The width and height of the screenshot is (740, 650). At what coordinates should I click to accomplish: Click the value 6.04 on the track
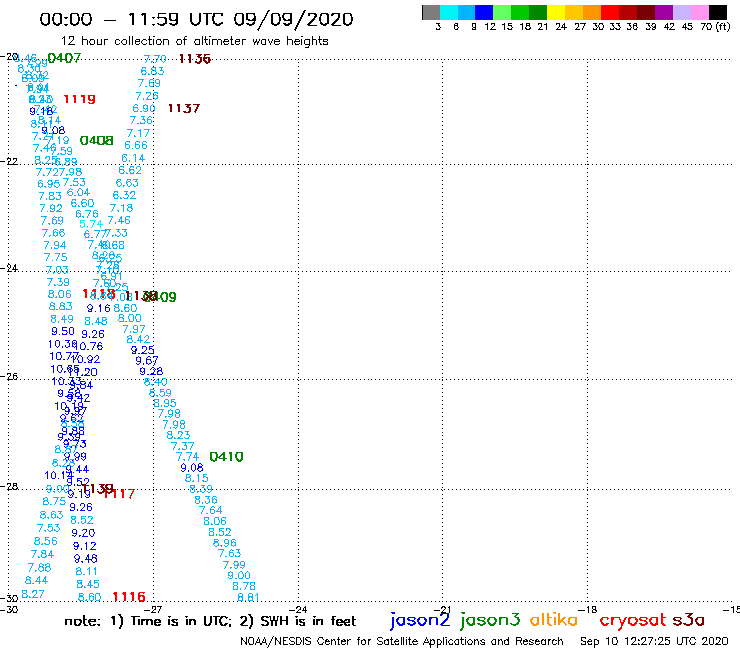click(x=78, y=193)
